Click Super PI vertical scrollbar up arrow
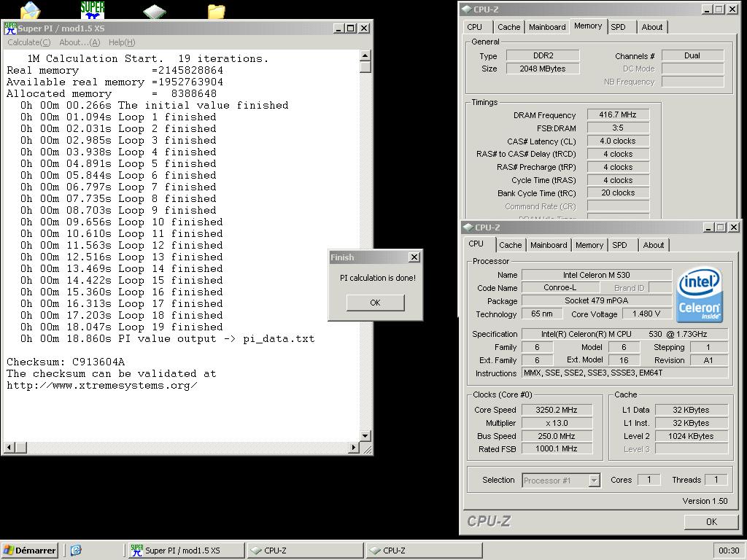Image resolution: width=747 pixels, height=560 pixels. (x=365, y=55)
